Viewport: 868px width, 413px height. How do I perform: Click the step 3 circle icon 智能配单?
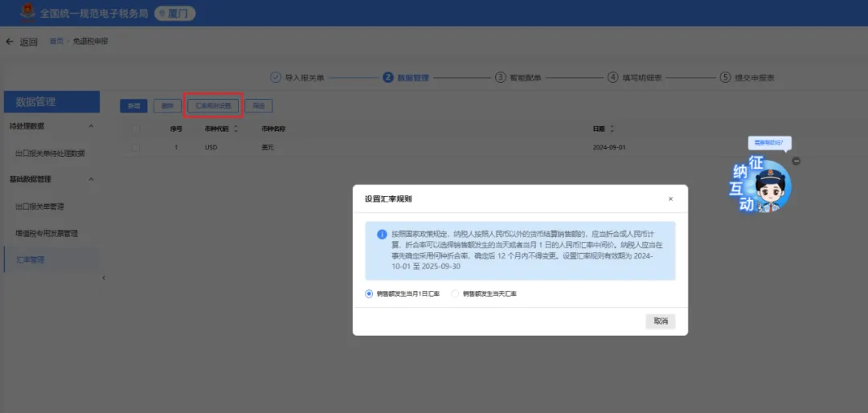click(x=500, y=77)
